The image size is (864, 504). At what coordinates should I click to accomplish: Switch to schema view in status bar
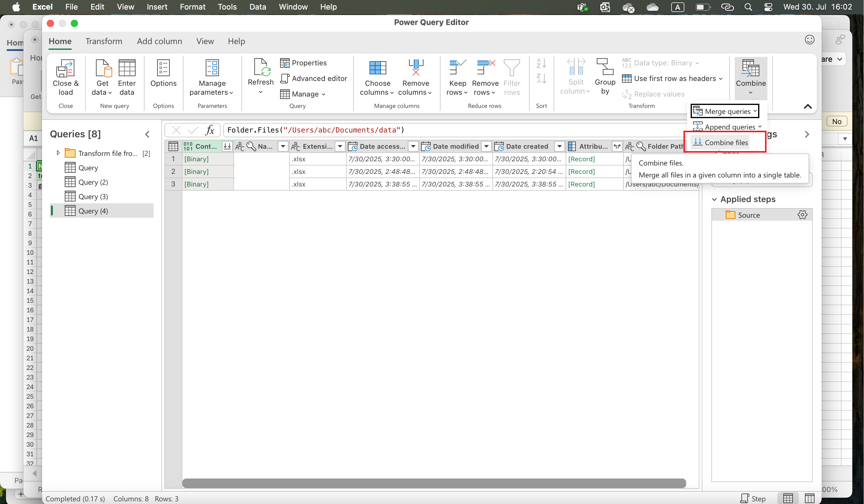[809, 499]
